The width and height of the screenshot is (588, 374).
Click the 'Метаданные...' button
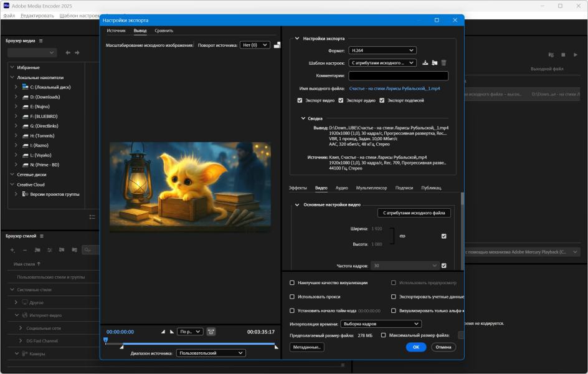[307, 347]
